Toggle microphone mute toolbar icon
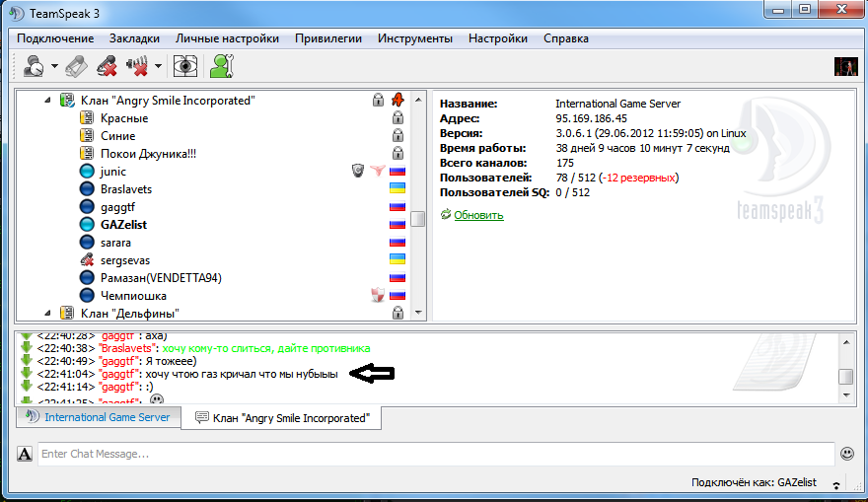Image resolution: width=868 pixels, height=502 pixels. pyautogui.click(x=107, y=66)
